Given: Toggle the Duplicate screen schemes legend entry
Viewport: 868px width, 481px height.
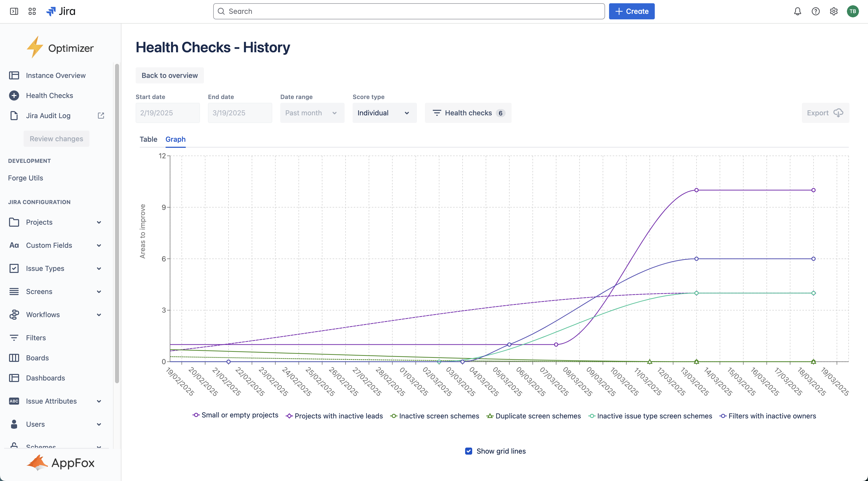Looking at the screenshot, I should [x=533, y=416].
